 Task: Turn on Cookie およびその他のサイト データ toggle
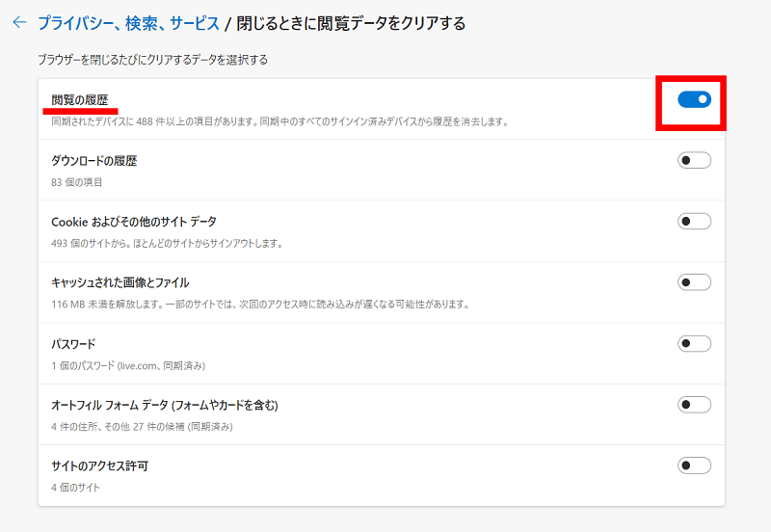(x=694, y=222)
